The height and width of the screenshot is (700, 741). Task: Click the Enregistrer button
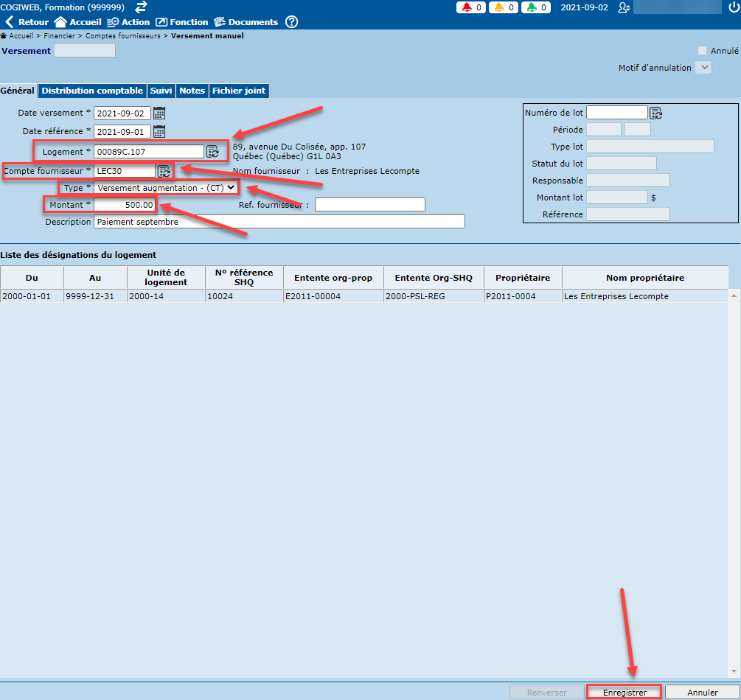tap(625, 693)
